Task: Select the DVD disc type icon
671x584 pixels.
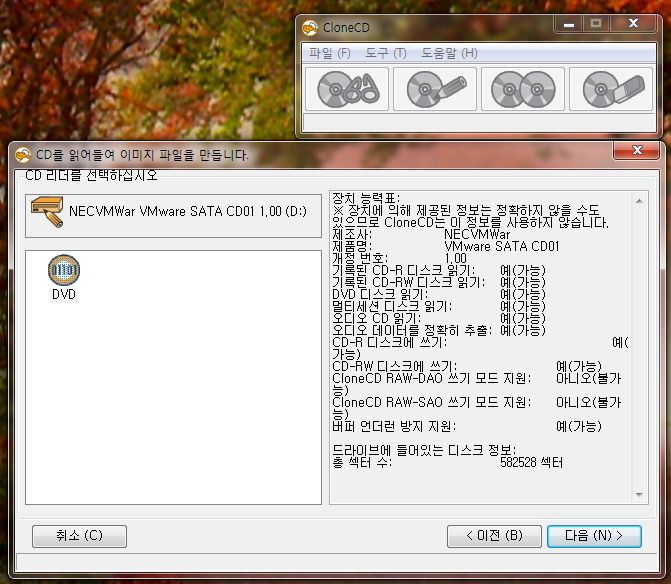Action: click(64, 277)
